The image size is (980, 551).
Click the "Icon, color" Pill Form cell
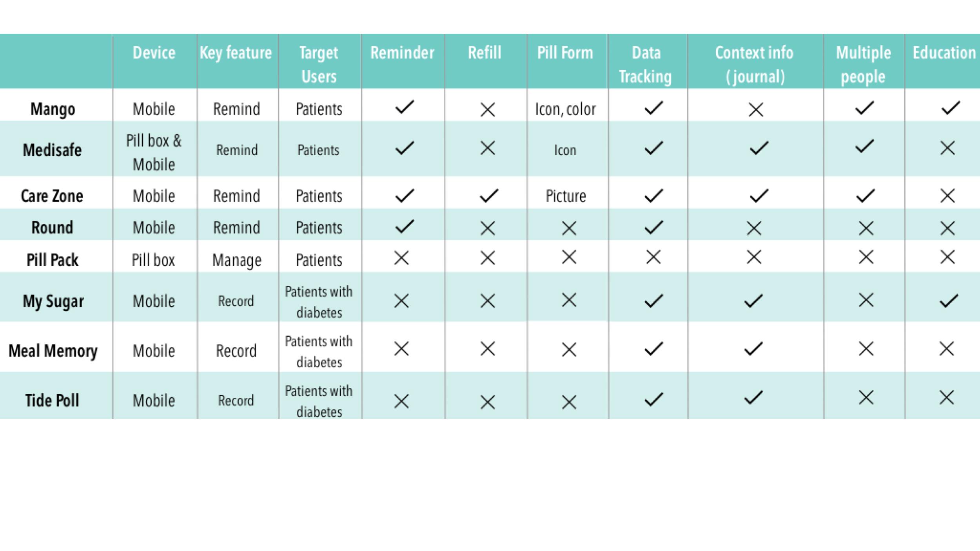(565, 109)
